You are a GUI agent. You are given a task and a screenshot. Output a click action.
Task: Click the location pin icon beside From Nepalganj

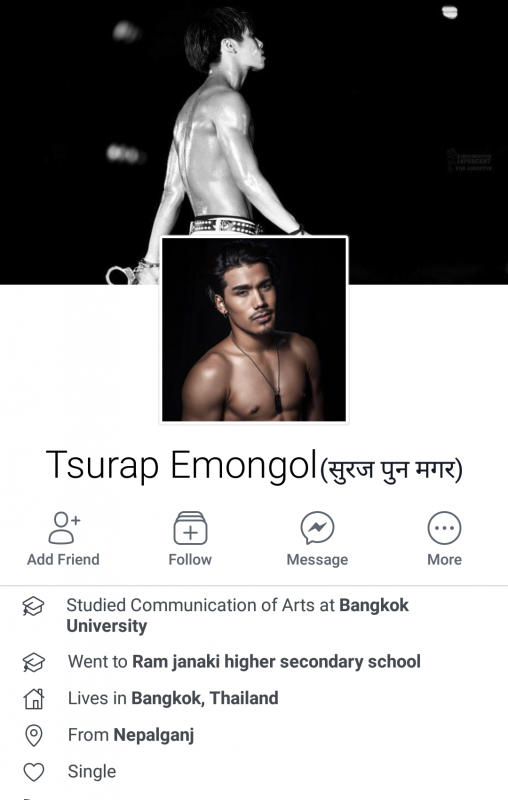click(34, 735)
